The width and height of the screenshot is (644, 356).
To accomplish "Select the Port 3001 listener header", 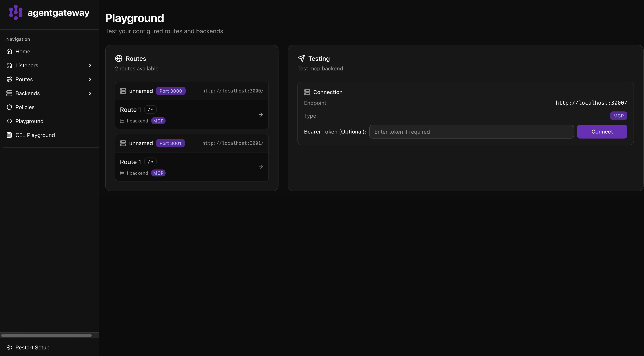I will tap(191, 143).
